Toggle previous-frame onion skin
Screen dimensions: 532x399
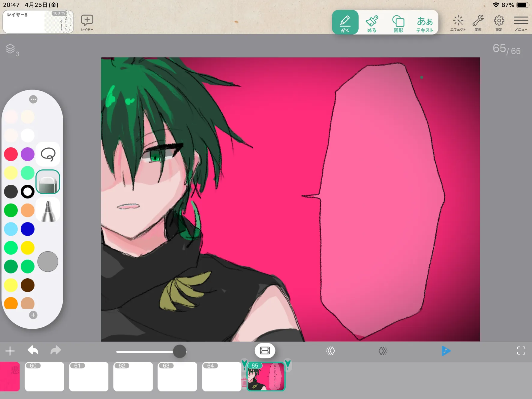click(330, 351)
